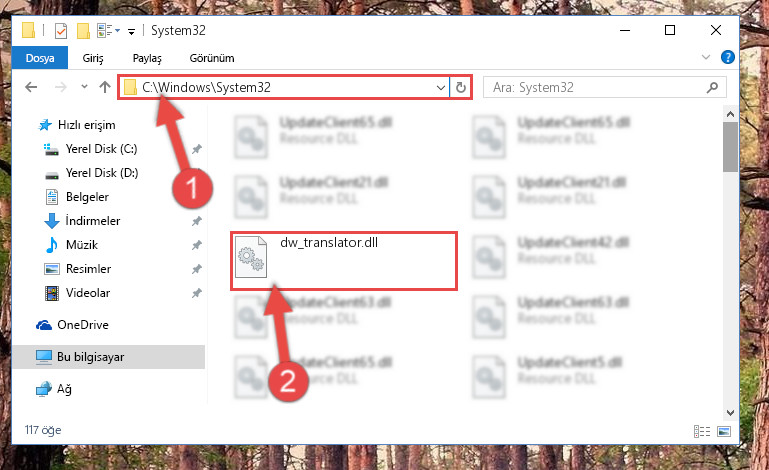
Task: Open the Customize Quick Access Toolbar dropdown
Action: [131, 32]
